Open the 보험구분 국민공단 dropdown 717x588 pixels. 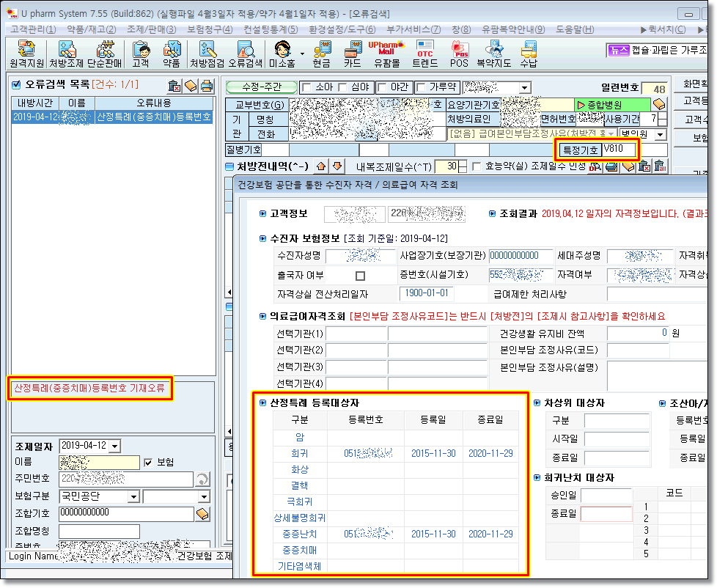(x=133, y=497)
